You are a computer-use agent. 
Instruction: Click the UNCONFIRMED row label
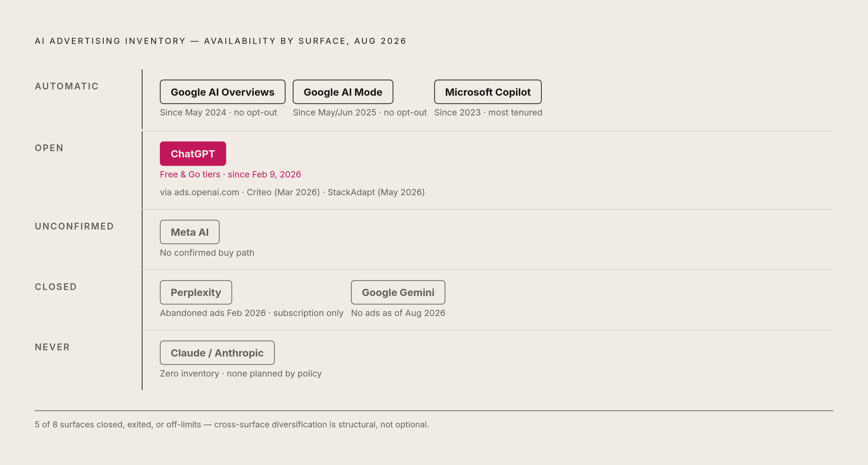[x=75, y=226]
